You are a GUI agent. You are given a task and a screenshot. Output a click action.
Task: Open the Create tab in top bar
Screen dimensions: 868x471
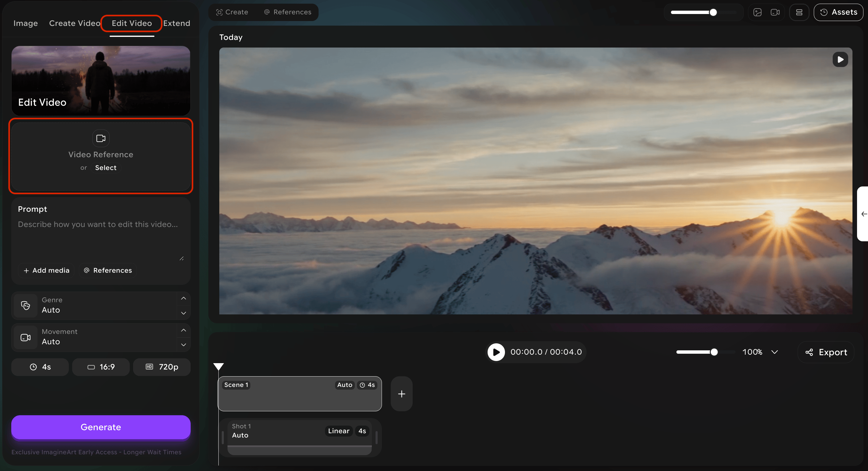232,12
